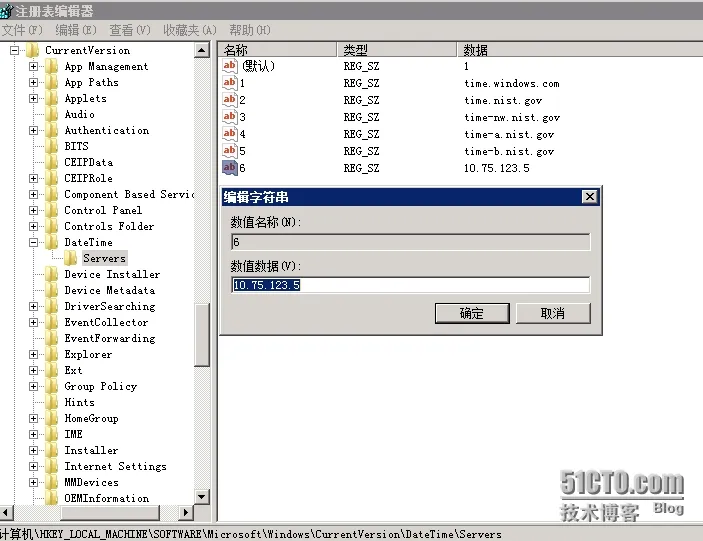Collapse the DateTime tree node
Screen dimensions: 703x541
pos(33,242)
